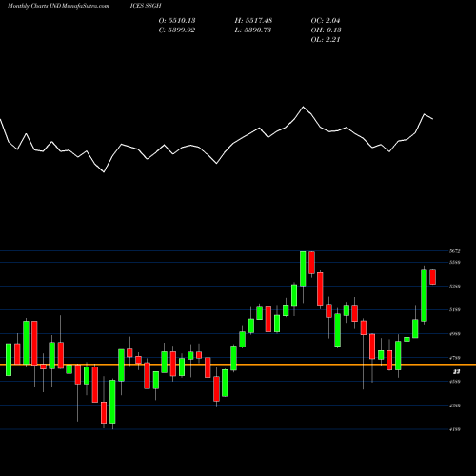
Task: Select the last red candlestick on the right
Action: click(433, 277)
